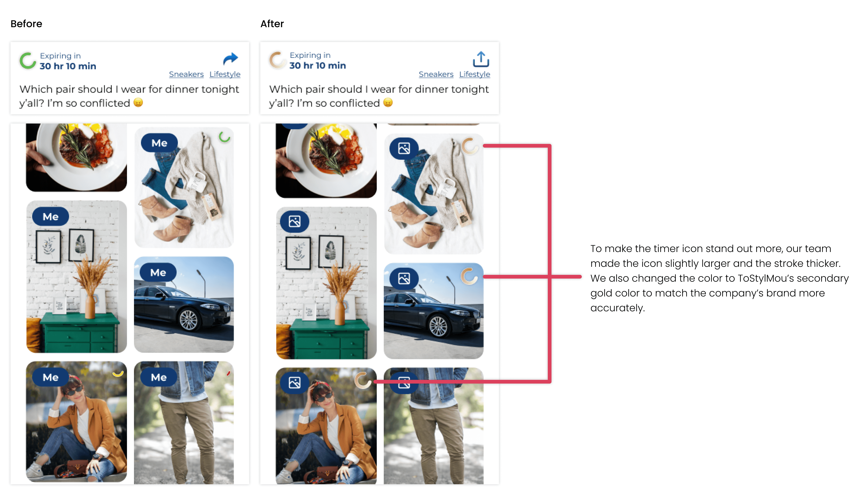The width and height of the screenshot is (860, 504).
Task: Click the image badge icon on After woman photo
Action: (294, 383)
